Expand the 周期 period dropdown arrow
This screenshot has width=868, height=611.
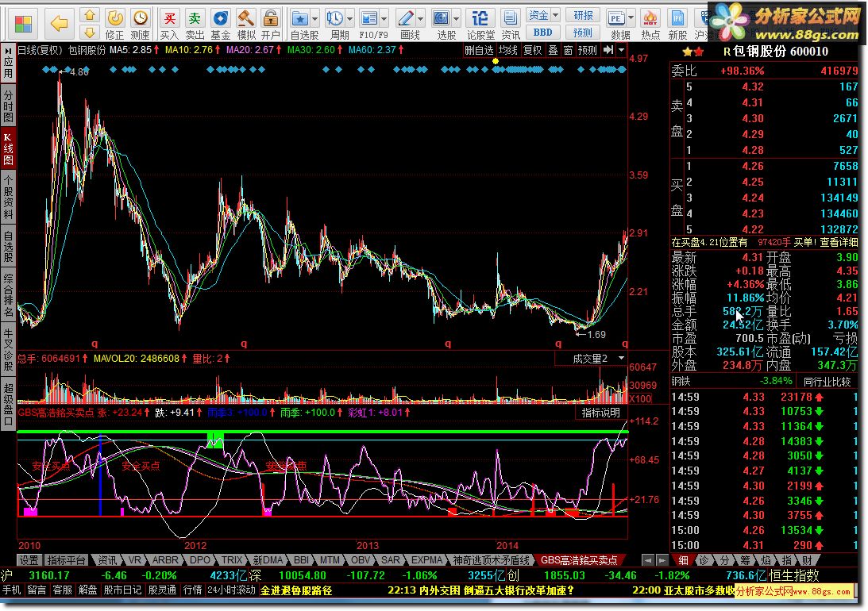tap(350, 19)
